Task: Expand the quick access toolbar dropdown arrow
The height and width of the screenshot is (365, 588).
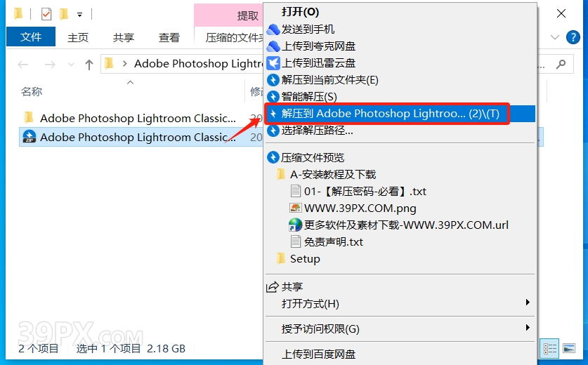Action: (x=79, y=15)
